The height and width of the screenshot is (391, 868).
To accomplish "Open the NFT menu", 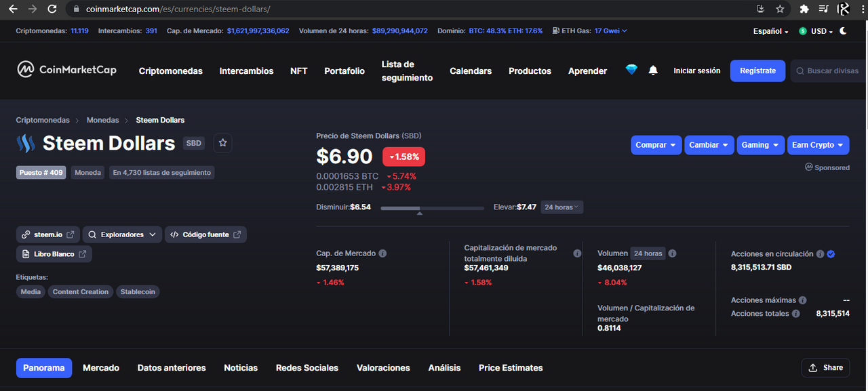I will coord(299,71).
